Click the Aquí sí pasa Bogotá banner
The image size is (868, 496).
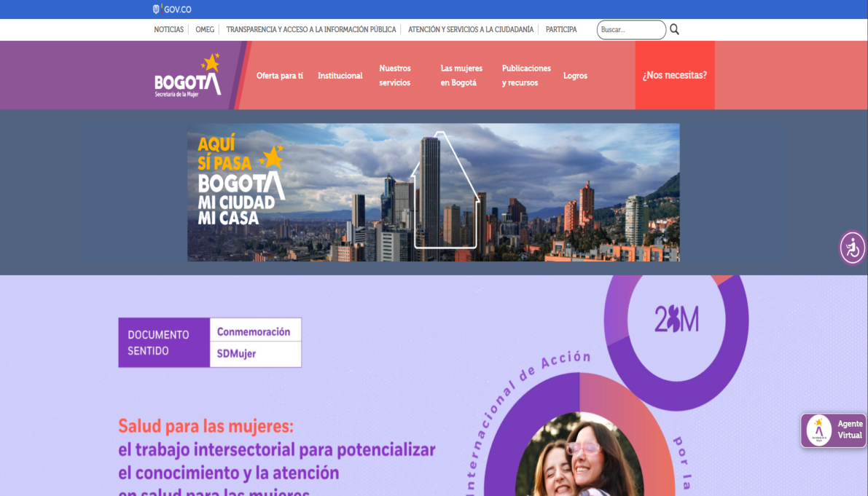pos(434,192)
